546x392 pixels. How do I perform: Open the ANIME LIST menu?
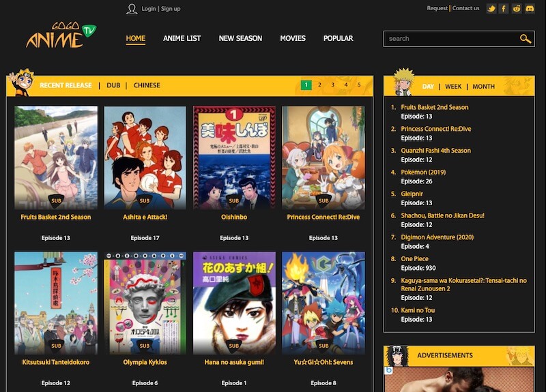click(x=182, y=38)
